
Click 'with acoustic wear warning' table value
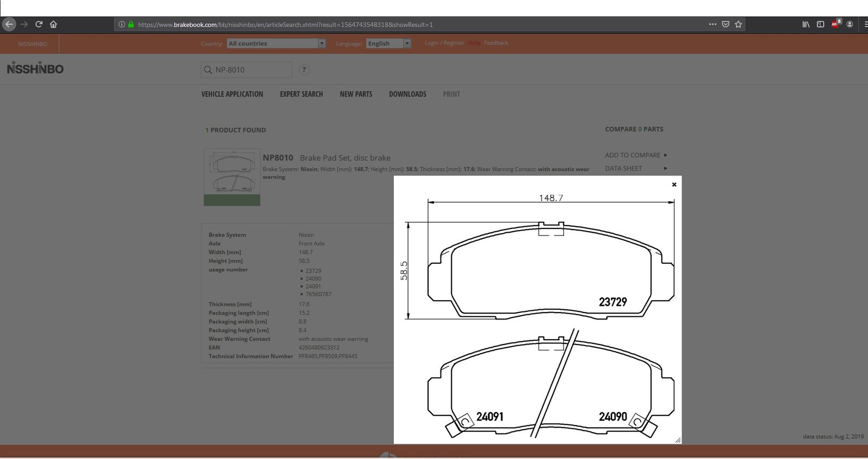tap(333, 339)
